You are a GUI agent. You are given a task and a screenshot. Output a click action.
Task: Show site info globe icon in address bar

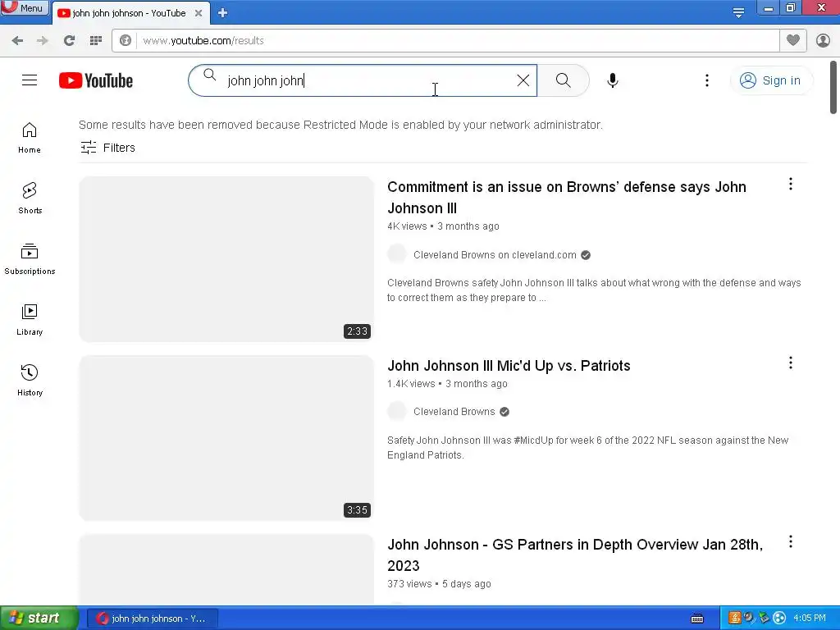(x=126, y=41)
